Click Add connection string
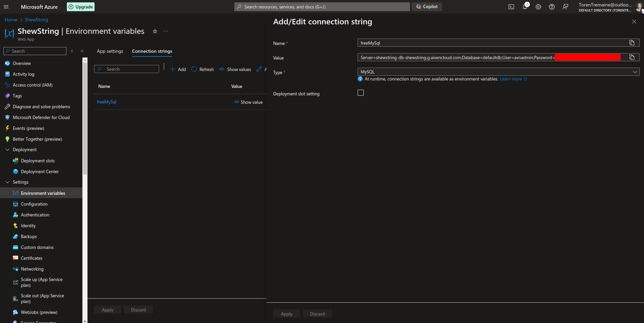This screenshot has width=644, height=323. [178, 69]
